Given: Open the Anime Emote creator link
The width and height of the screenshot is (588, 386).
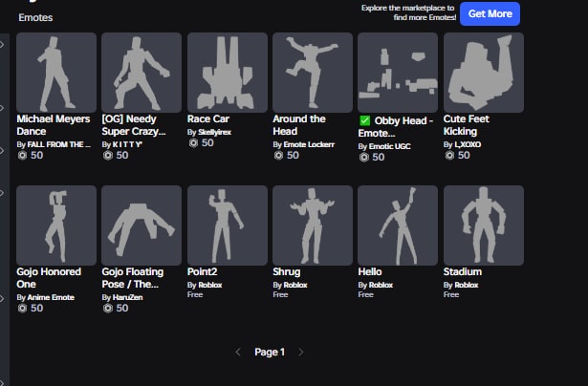Looking at the screenshot, I should tap(51, 297).
